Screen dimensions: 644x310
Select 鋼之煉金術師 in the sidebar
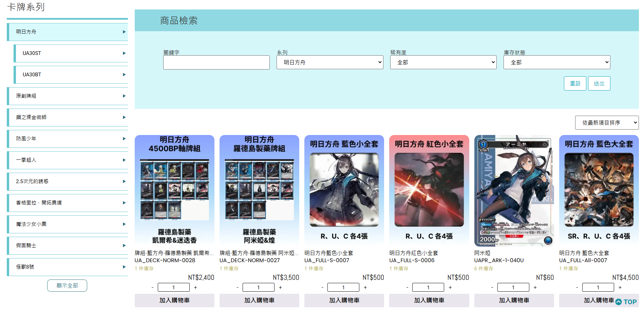pos(31,117)
